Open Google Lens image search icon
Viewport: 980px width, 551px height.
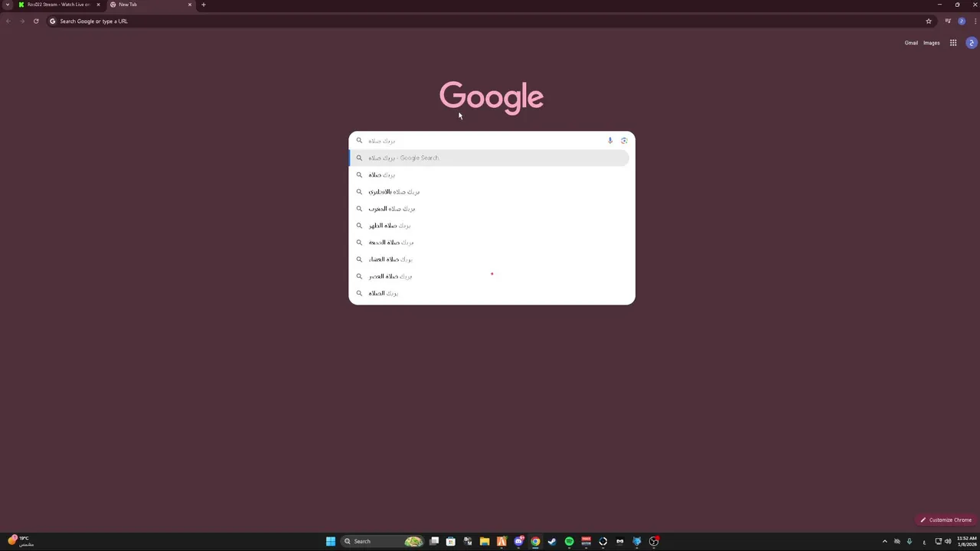pyautogui.click(x=624, y=141)
